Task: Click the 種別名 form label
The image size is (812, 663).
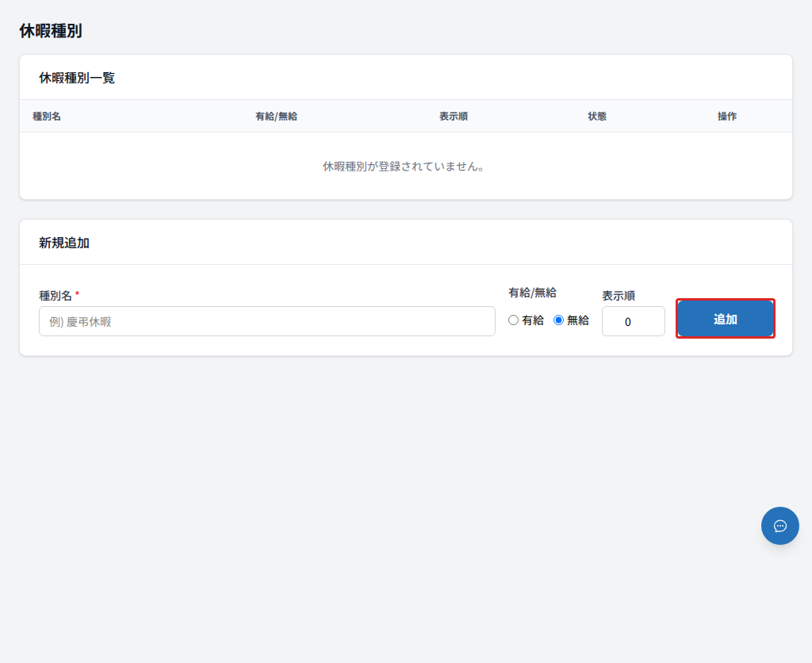Action: [x=56, y=296]
